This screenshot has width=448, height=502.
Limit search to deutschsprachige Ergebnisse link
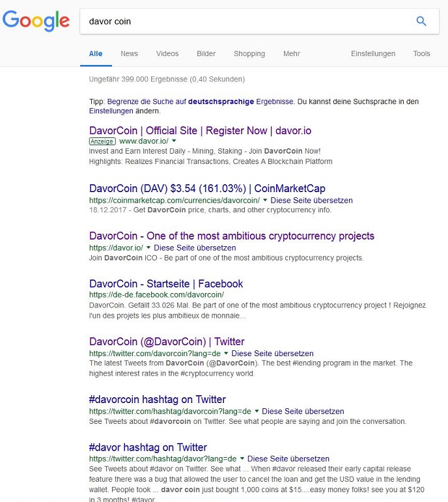pos(200,102)
